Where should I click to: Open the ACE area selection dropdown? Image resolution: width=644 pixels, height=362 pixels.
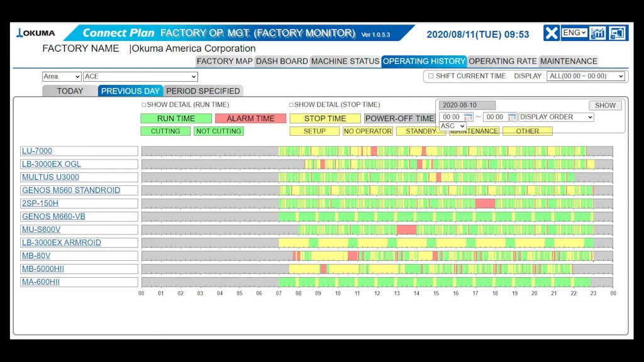[140, 77]
